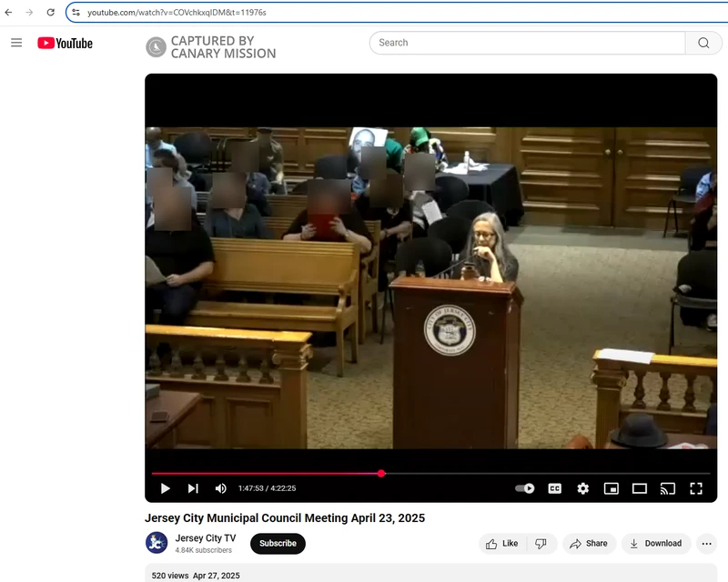Image resolution: width=728 pixels, height=582 pixels.
Task: Skip to next video
Action: pyautogui.click(x=193, y=488)
